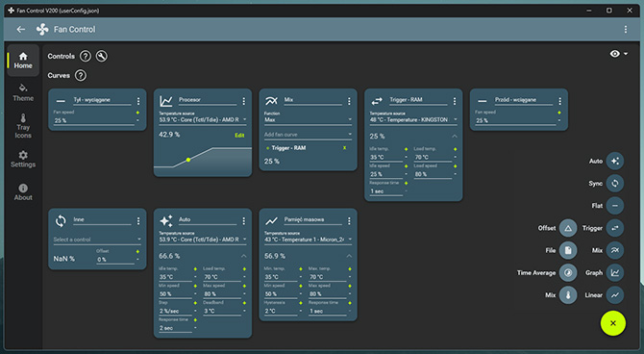Open the dropdown arrow next to the eye icon

click(626, 54)
